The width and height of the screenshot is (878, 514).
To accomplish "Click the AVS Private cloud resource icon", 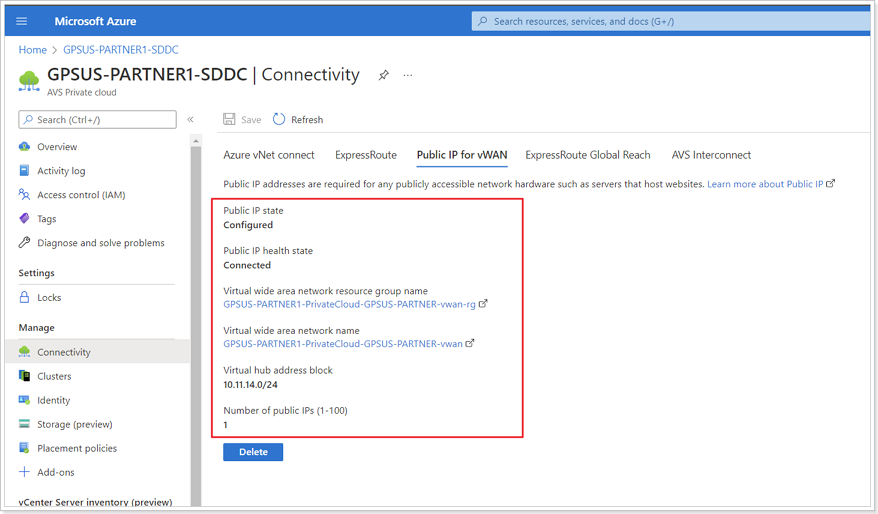I will coord(29,81).
